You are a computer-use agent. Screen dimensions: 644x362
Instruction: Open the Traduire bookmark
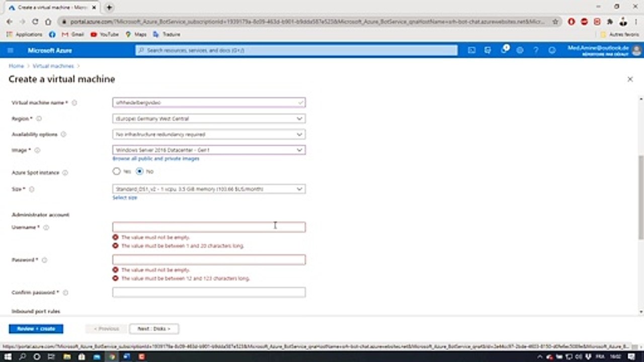pos(167,35)
